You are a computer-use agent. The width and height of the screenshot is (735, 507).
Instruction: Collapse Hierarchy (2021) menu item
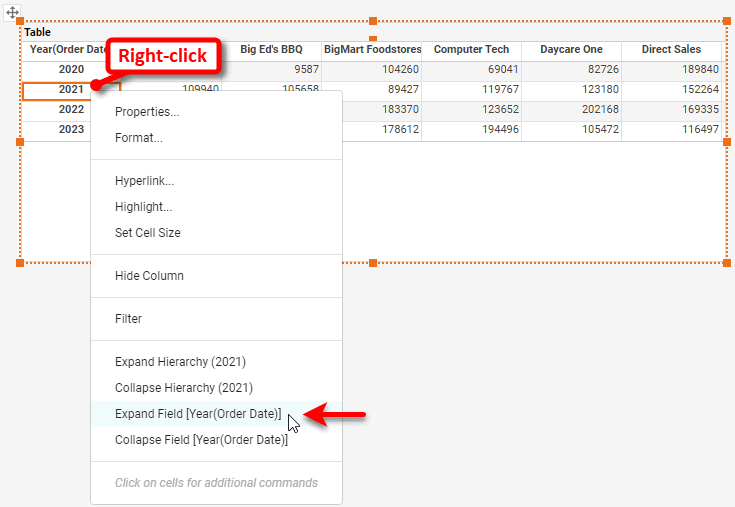coord(183,388)
